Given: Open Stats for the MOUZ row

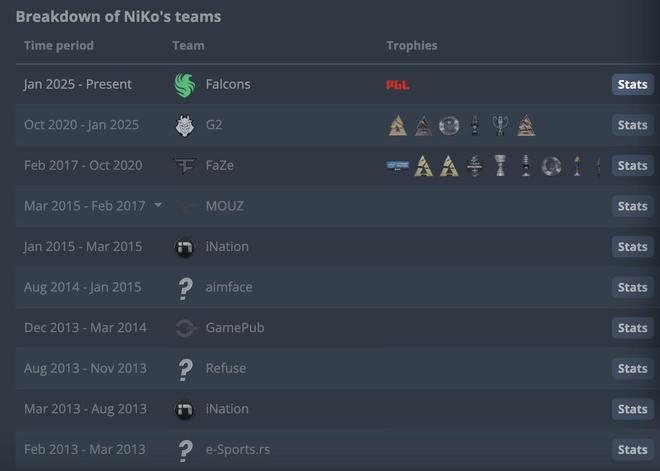Looking at the screenshot, I should coord(633,206).
